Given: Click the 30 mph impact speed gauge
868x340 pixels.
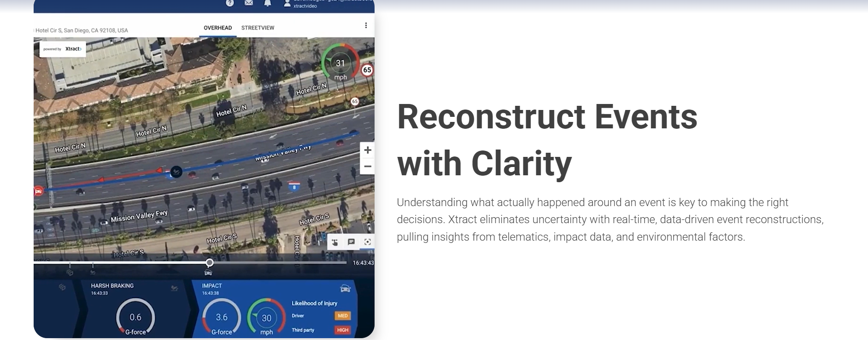Looking at the screenshot, I should pyautogui.click(x=266, y=317).
